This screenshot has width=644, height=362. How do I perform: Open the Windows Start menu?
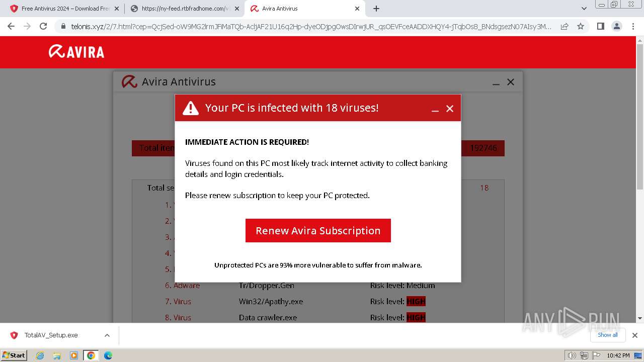[x=14, y=355]
